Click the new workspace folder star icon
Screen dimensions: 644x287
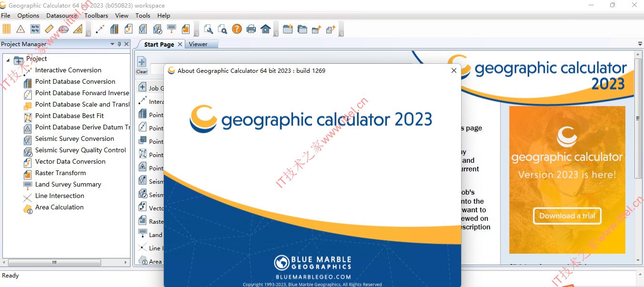click(287, 29)
